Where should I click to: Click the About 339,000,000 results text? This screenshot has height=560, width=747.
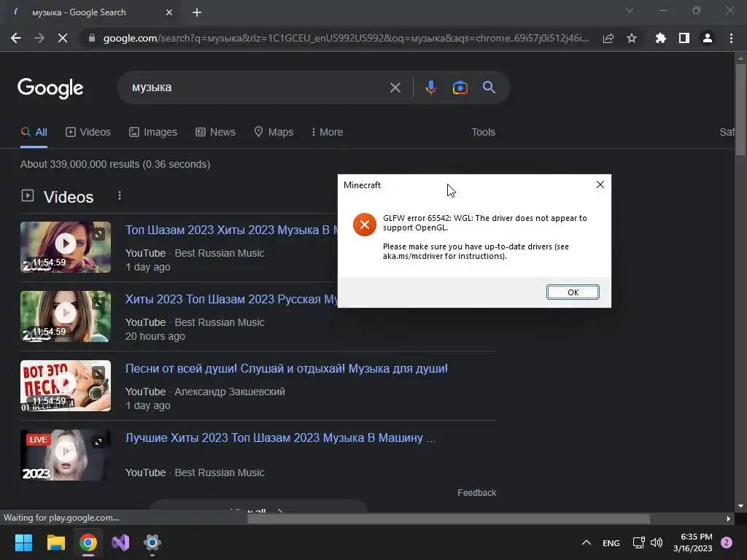[115, 164]
